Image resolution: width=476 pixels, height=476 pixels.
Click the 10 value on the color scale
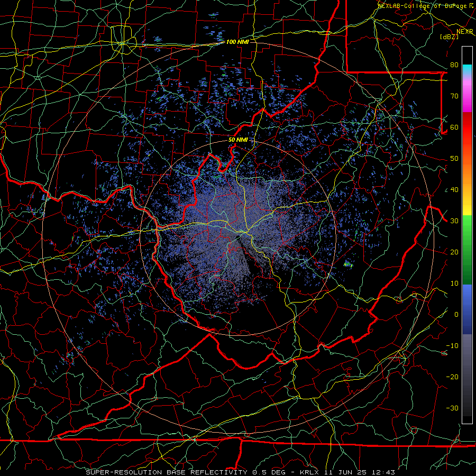(x=454, y=283)
